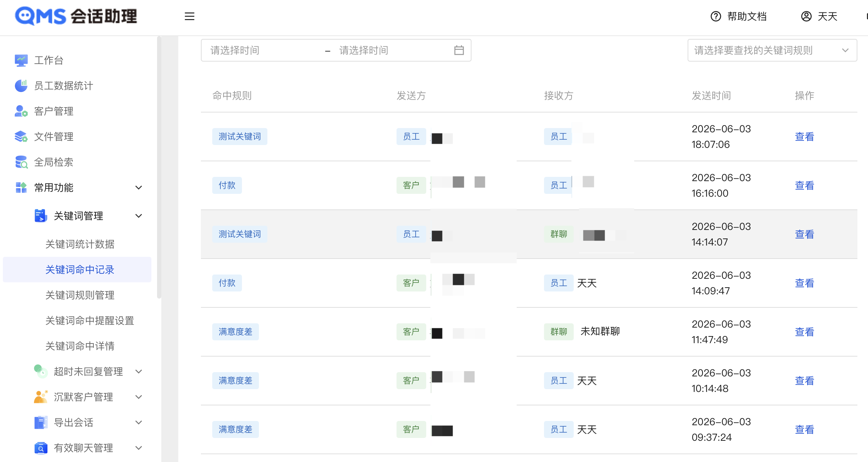Expand the 超时未回复管理 chevron
The image size is (868, 462).
139,371
